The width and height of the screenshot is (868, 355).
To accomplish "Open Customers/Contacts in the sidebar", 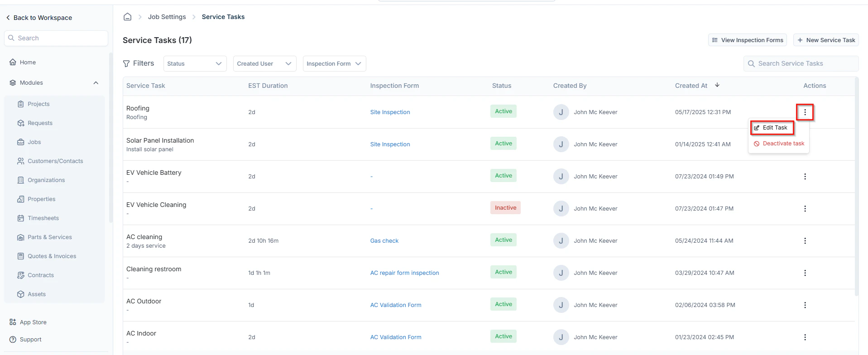I will coord(54,161).
